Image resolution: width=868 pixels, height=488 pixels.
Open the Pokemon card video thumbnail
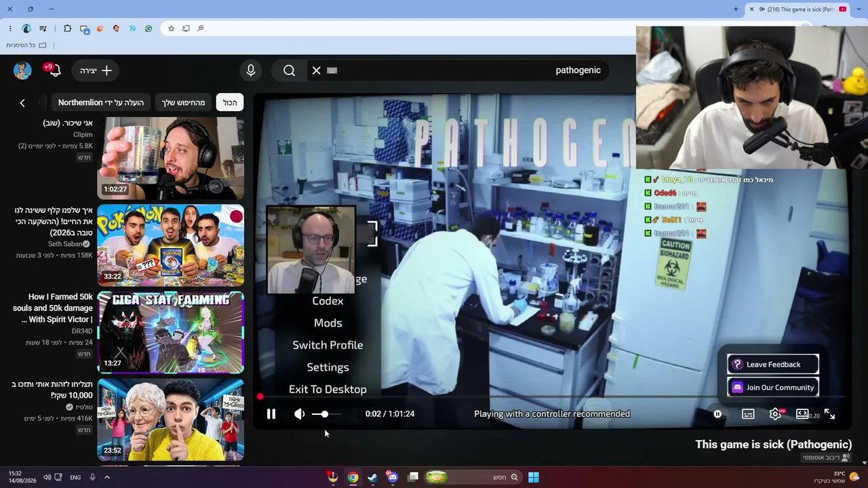[170, 245]
